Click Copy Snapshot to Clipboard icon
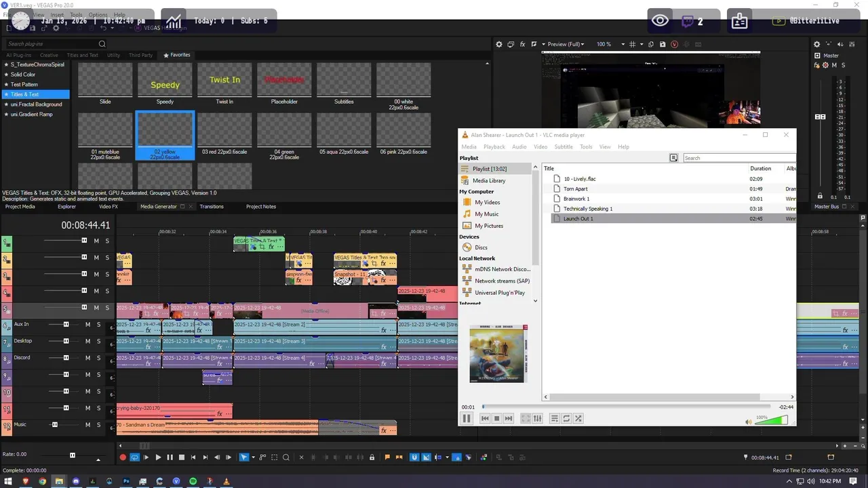The height and width of the screenshot is (488, 868). click(651, 44)
